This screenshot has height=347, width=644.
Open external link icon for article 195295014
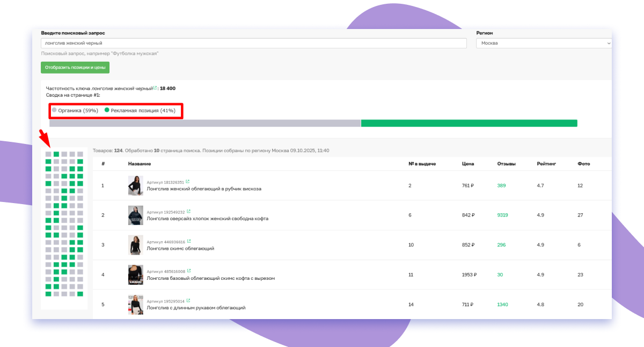188,301
